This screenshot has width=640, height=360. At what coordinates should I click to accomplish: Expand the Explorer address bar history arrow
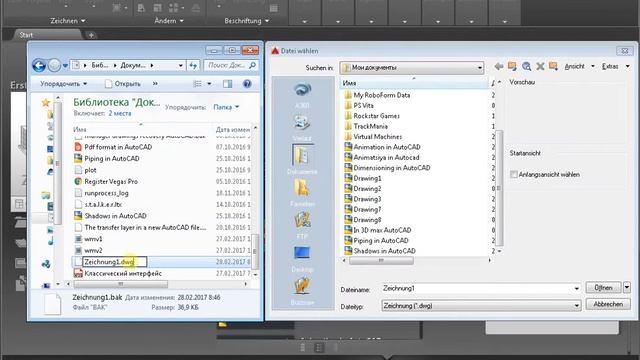coord(180,65)
